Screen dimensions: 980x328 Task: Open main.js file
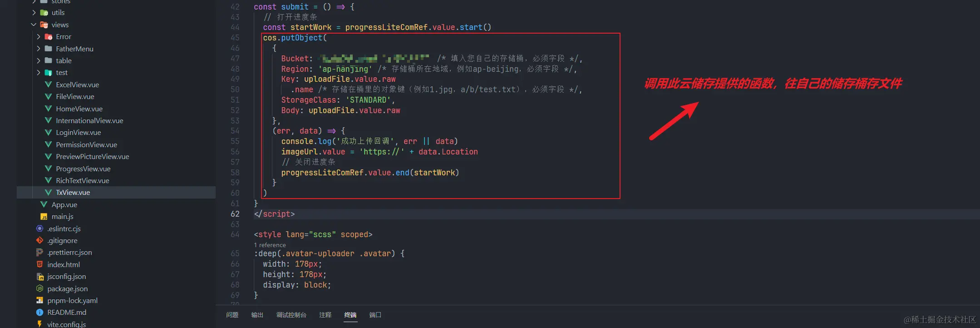click(x=62, y=217)
